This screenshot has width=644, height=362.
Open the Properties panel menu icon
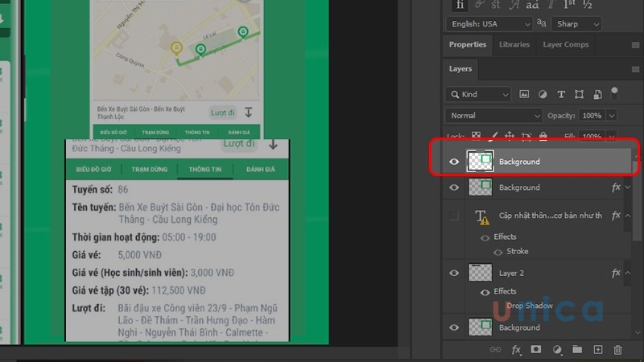coord(635,45)
